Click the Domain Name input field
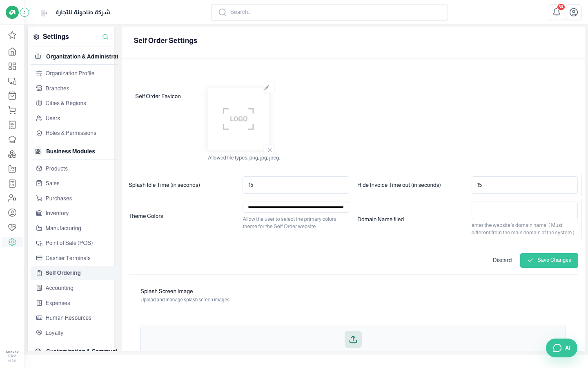Image resolution: width=588 pixels, height=368 pixels. pos(524,210)
